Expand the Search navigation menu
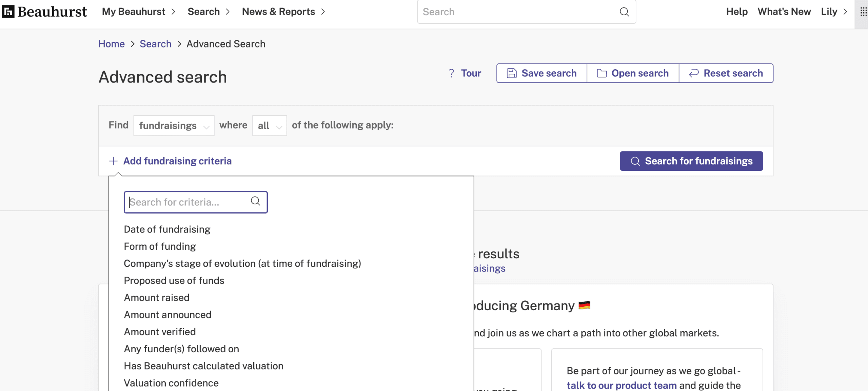The image size is (868, 391). click(209, 12)
